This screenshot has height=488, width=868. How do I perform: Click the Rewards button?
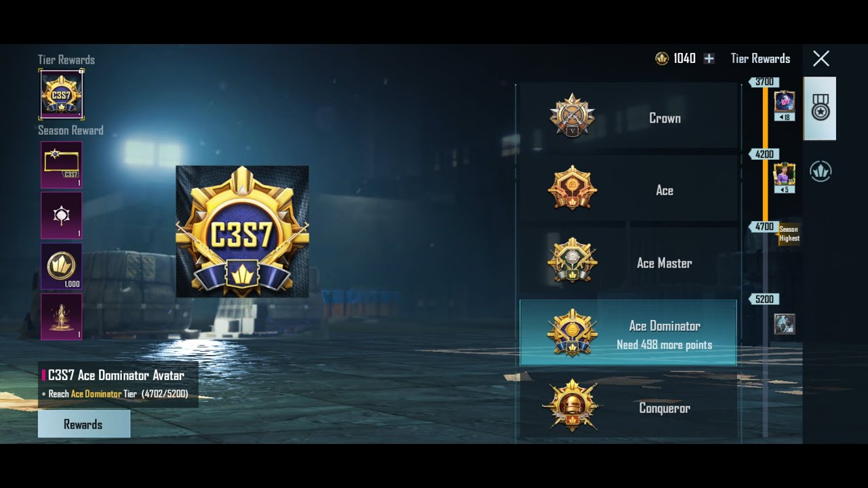tap(83, 424)
